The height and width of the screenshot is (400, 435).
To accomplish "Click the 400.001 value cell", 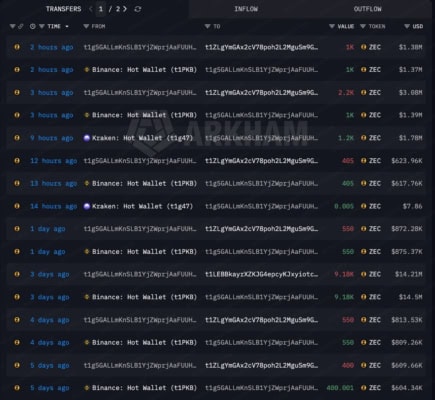I will [x=340, y=388].
